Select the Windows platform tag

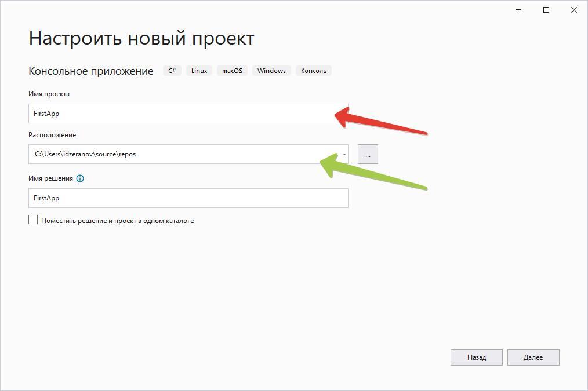click(x=271, y=71)
